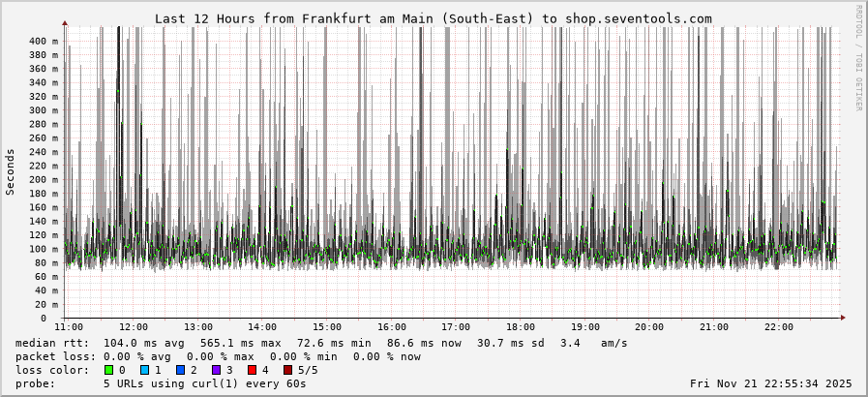Click the red arrow ending the time axis

843,317
